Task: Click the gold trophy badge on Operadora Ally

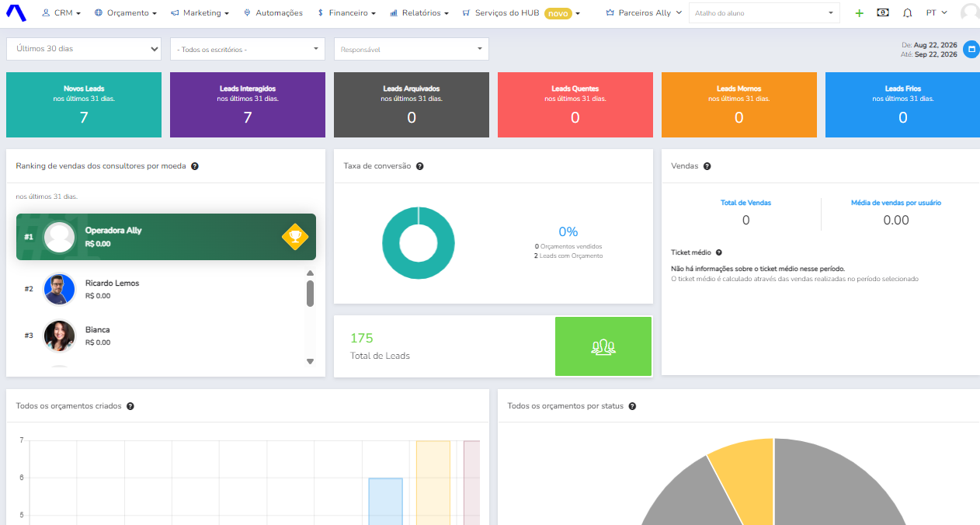Action: click(x=295, y=237)
